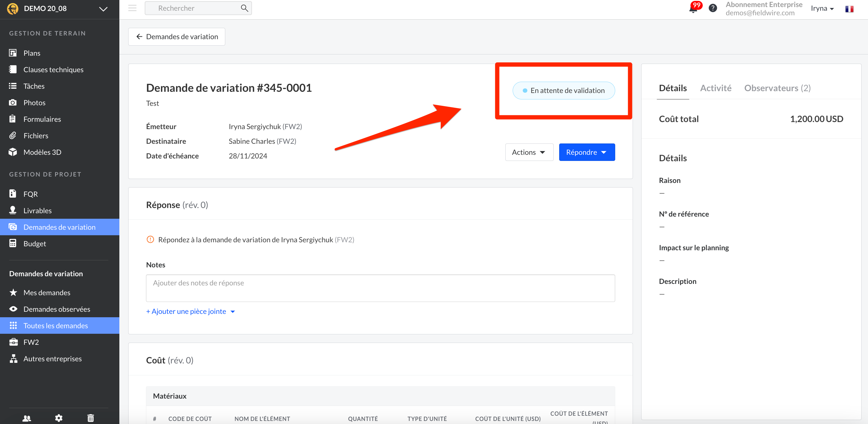Expand the DEMO 20_08 project selector
Viewport: 868px width, 424px height.
coord(103,9)
